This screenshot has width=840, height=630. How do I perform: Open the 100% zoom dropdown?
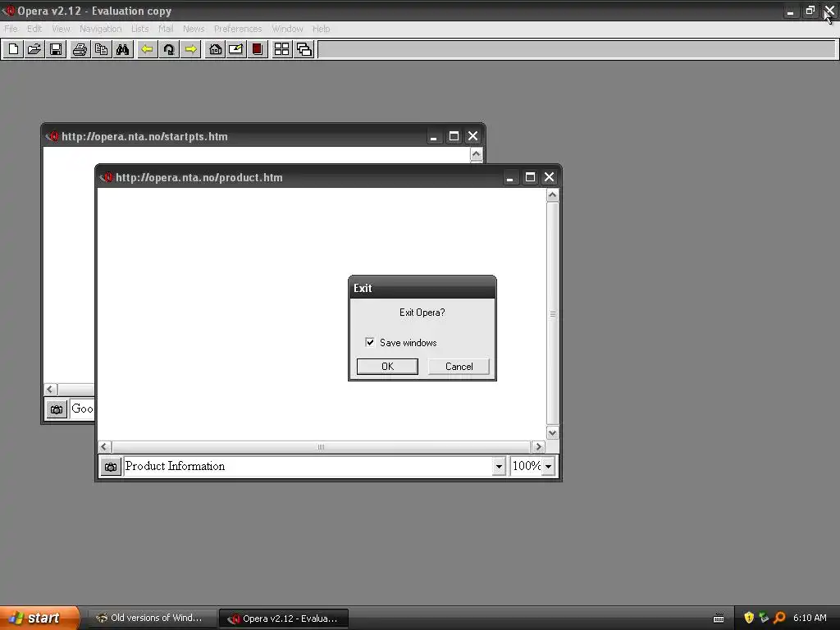coord(548,466)
